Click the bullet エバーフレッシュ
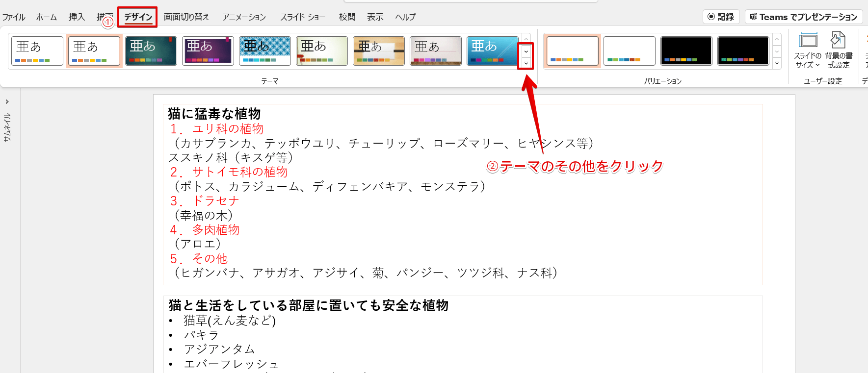The image size is (868, 373). pos(231,364)
